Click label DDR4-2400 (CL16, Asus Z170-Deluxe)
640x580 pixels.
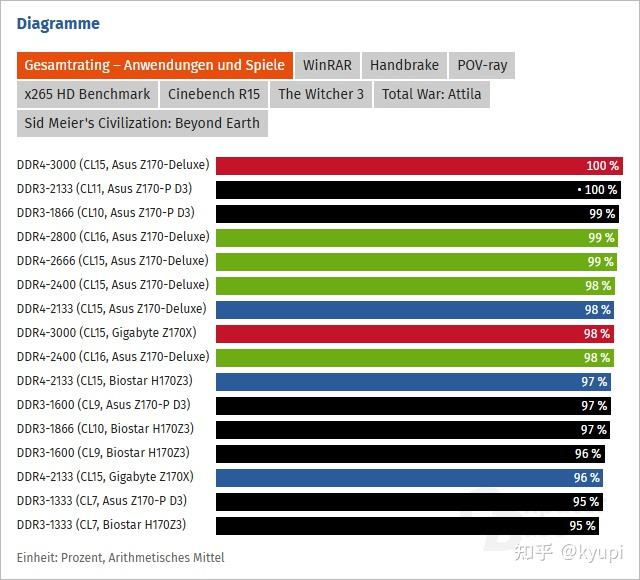click(113, 357)
